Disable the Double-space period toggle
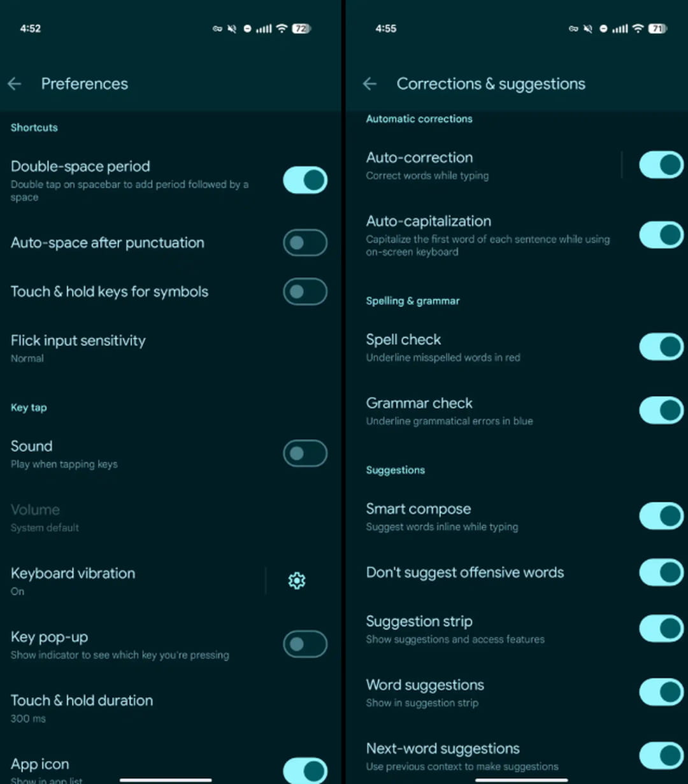The width and height of the screenshot is (688, 784). pos(305,180)
